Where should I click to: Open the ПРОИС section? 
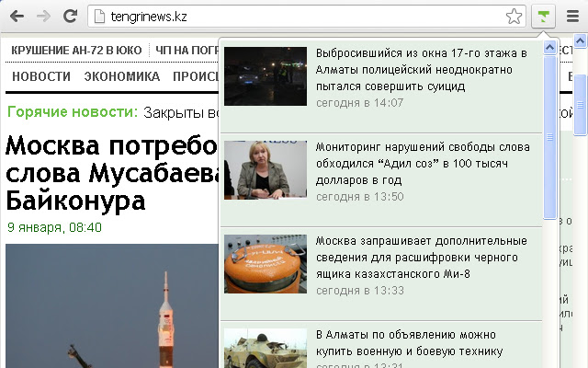196,76
